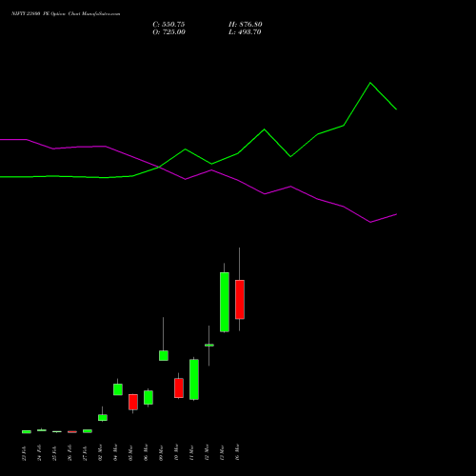Image resolution: width=476 pixels, height=476 pixels.
Task: Click the 12 Mar date label
Action: point(208,452)
